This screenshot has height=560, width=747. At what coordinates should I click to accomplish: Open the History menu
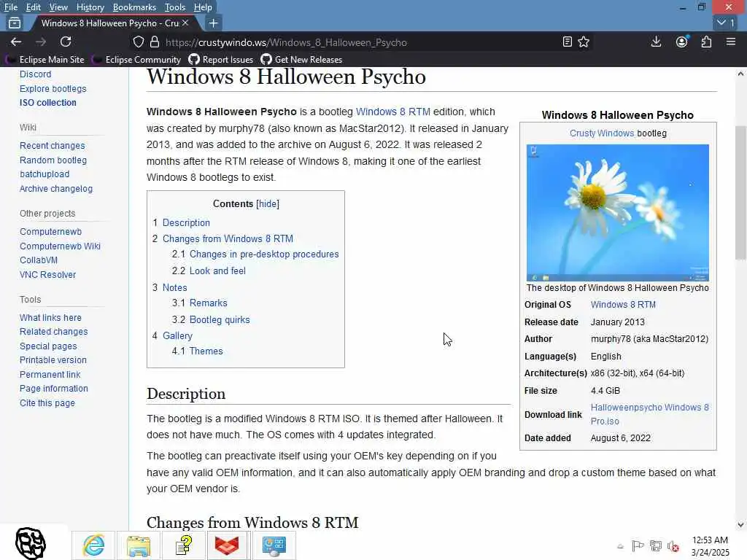tap(90, 7)
